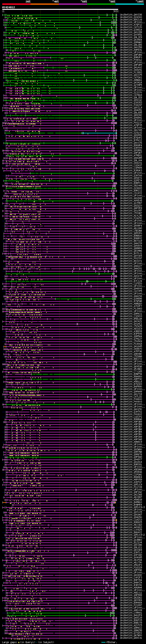Select UniRef100_P13993 label

coord(131,72)
